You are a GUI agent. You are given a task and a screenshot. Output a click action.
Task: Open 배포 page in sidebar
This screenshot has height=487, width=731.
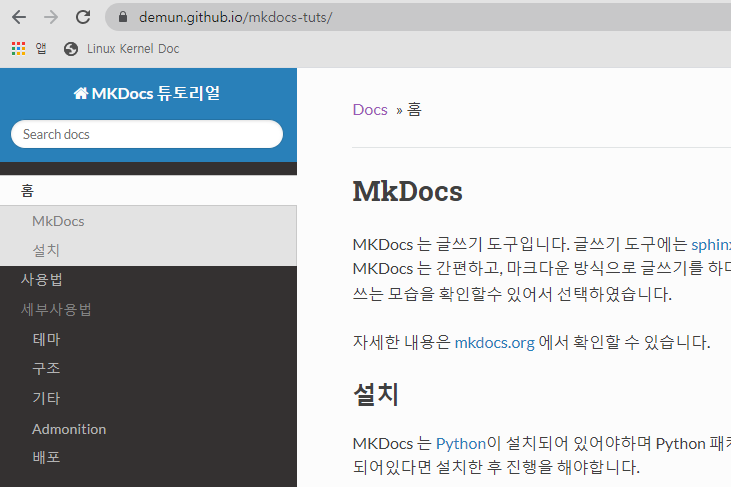coord(46,457)
